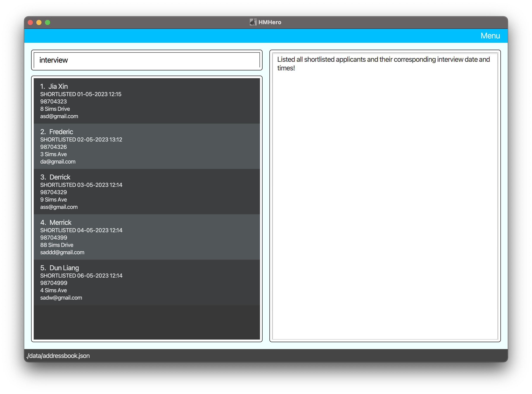Click the HMHero window title text
The height and width of the screenshot is (394, 532).
coord(270,22)
